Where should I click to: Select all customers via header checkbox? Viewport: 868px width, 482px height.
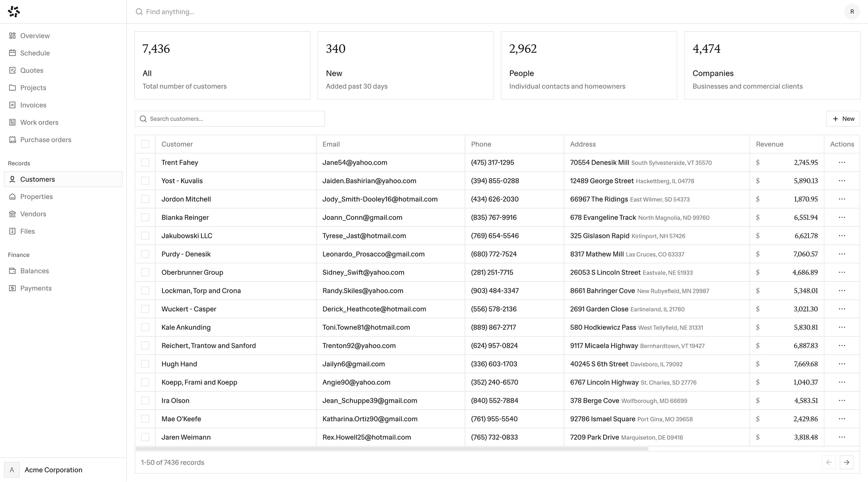(145, 144)
